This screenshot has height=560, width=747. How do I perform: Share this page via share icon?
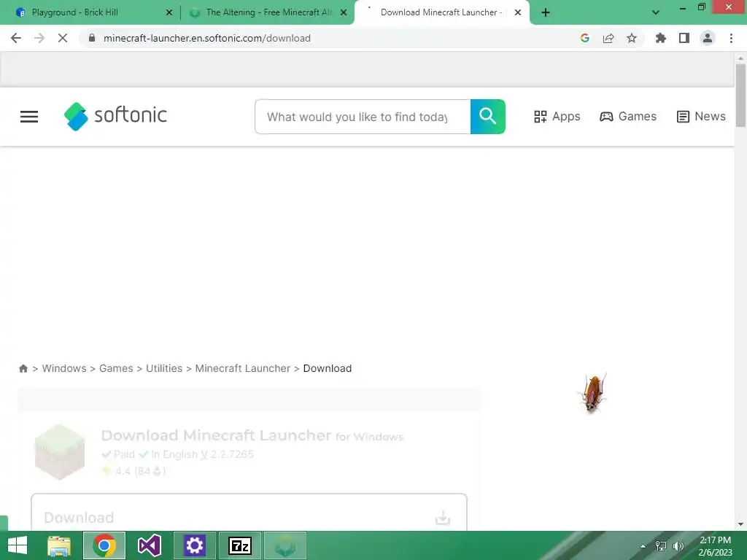click(x=608, y=38)
